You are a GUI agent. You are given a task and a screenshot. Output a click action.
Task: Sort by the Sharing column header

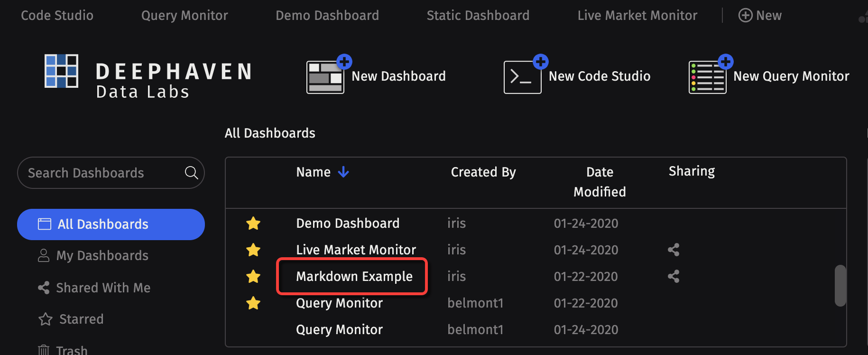click(x=692, y=171)
